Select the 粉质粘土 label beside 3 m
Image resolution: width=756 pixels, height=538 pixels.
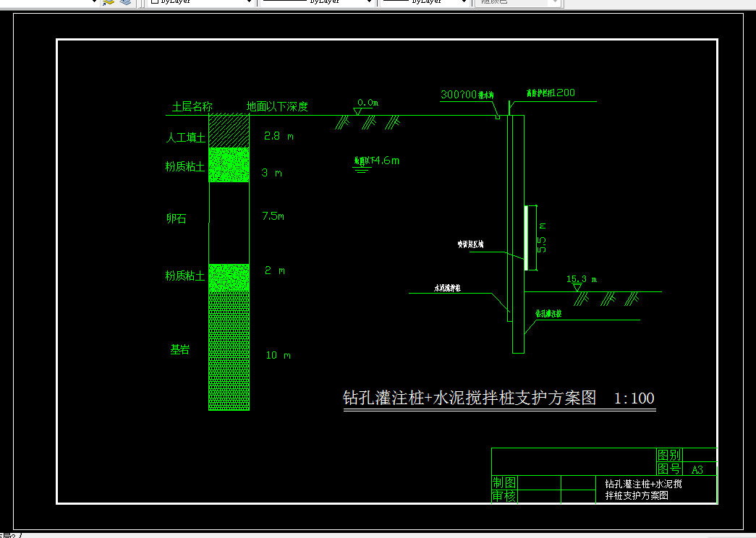point(185,167)
